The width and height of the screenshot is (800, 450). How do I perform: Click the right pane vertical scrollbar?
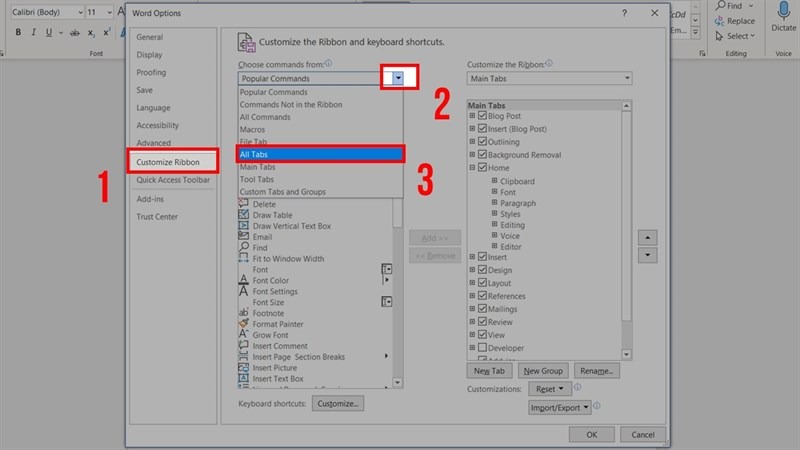(x=627, y=220)
